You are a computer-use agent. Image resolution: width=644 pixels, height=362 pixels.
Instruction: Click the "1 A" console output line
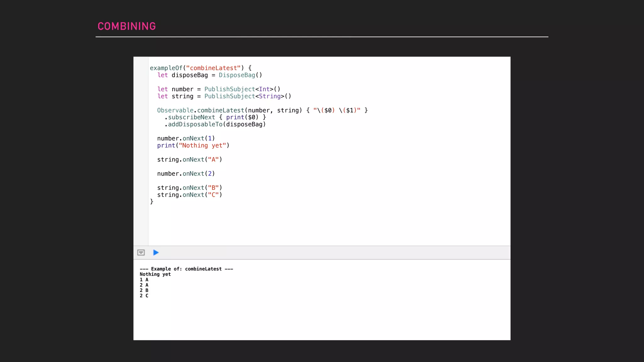point(144,280)
